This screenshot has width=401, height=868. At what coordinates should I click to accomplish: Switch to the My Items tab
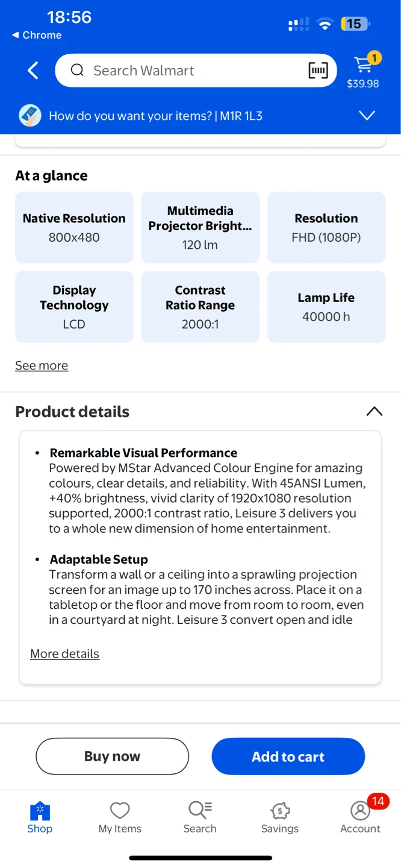(120, 817)
